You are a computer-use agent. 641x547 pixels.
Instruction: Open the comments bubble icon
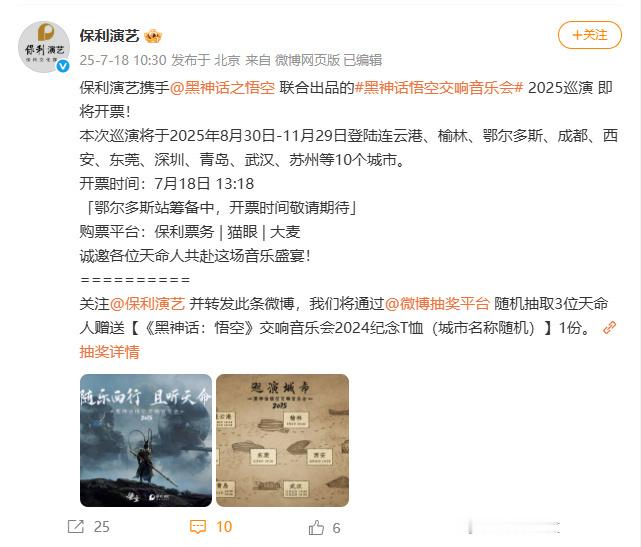[x=198, y=527]
